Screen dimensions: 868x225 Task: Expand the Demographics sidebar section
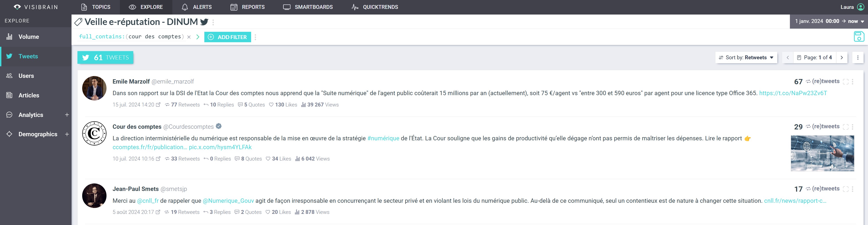coord(67,134)
